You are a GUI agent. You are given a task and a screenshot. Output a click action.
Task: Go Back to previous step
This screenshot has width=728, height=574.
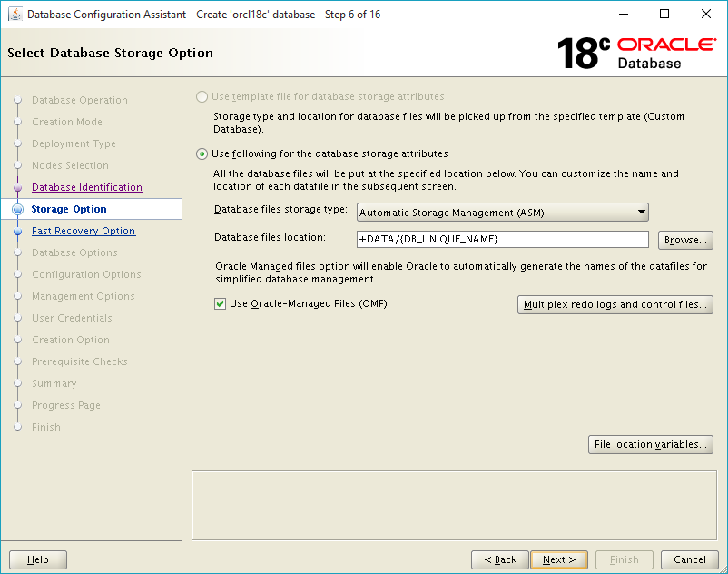(x=500, y=559)
